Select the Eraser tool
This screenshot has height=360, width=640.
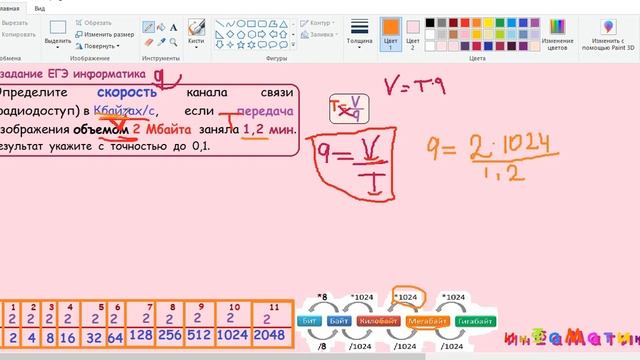pyautogui.click(x=149, y=42)
